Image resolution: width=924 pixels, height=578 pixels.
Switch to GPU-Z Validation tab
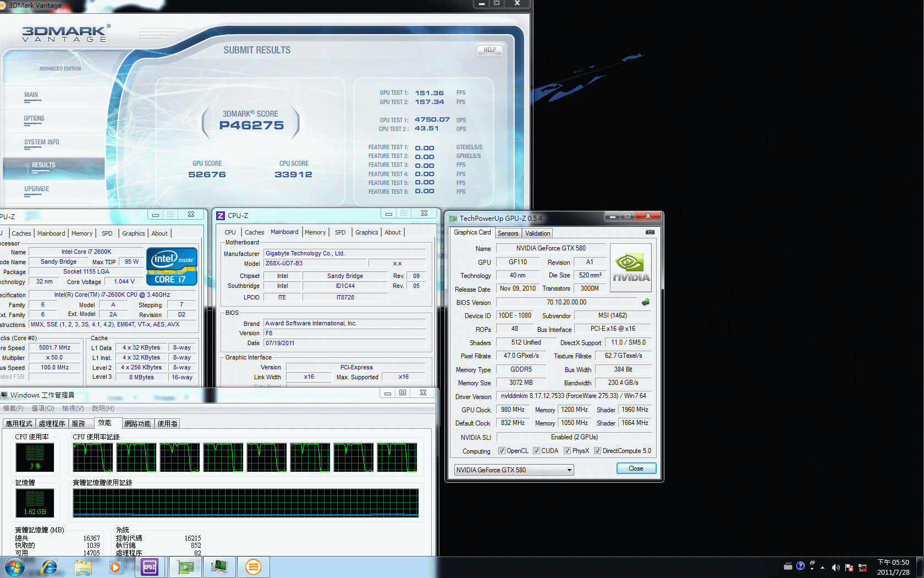pyautogui.click(x=537, y=233)
